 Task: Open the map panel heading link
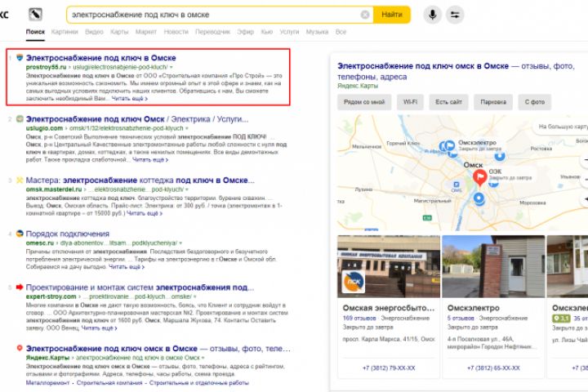click(x=456, y=71)
